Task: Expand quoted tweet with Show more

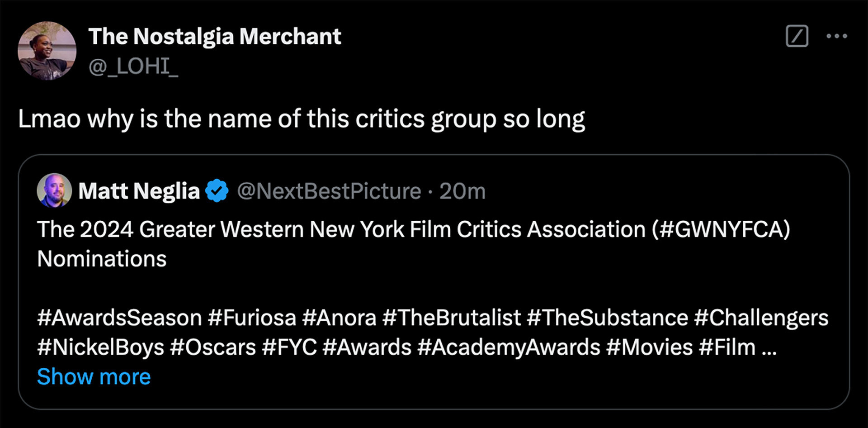Action: (94, 376)
